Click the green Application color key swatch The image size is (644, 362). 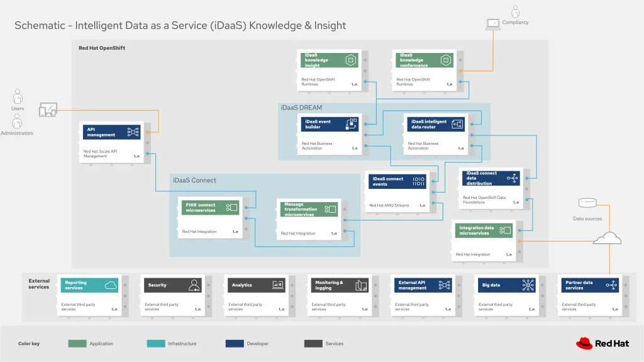(77, 344)
